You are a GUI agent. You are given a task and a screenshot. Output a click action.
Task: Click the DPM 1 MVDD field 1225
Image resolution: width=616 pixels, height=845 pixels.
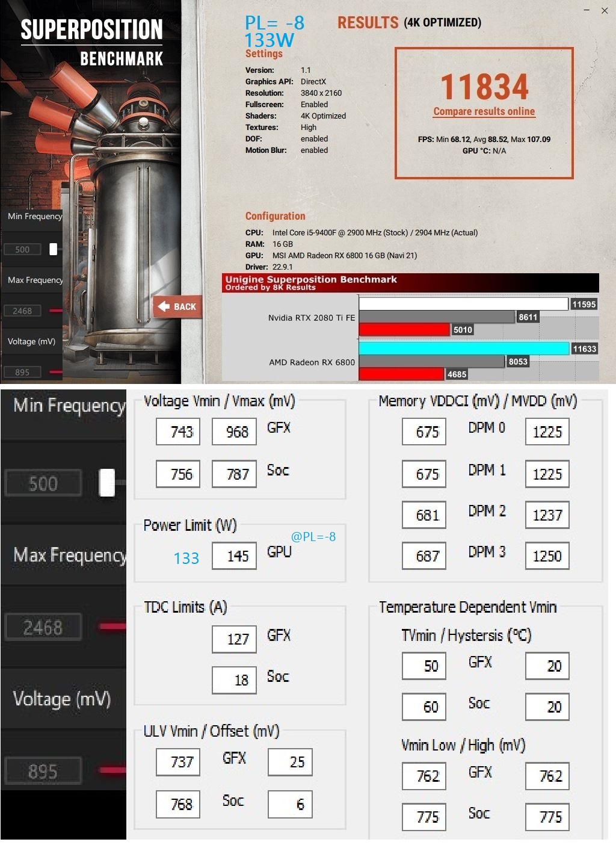click(x=547, y=474)
